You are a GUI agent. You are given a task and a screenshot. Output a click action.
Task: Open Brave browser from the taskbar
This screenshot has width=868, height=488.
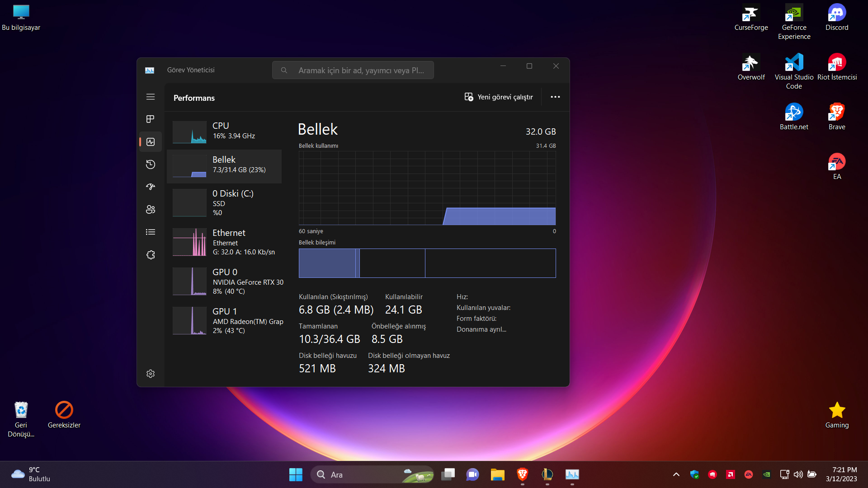click(x=522, y=474)
